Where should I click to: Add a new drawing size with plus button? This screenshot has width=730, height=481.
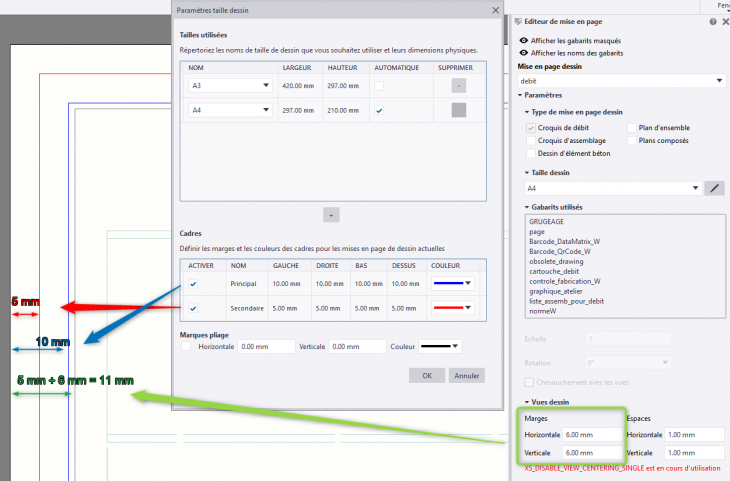331,215
